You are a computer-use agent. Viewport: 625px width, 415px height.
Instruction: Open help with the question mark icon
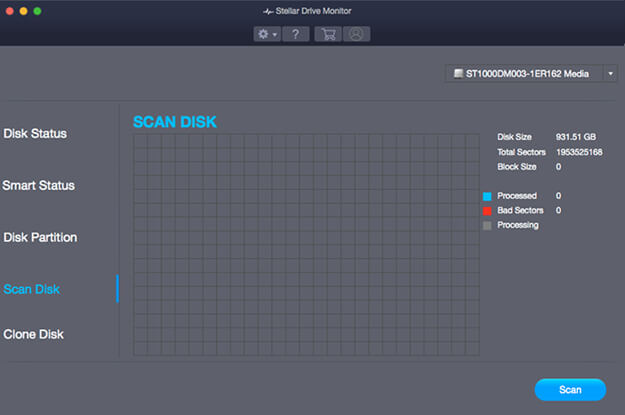coord(295,34)
